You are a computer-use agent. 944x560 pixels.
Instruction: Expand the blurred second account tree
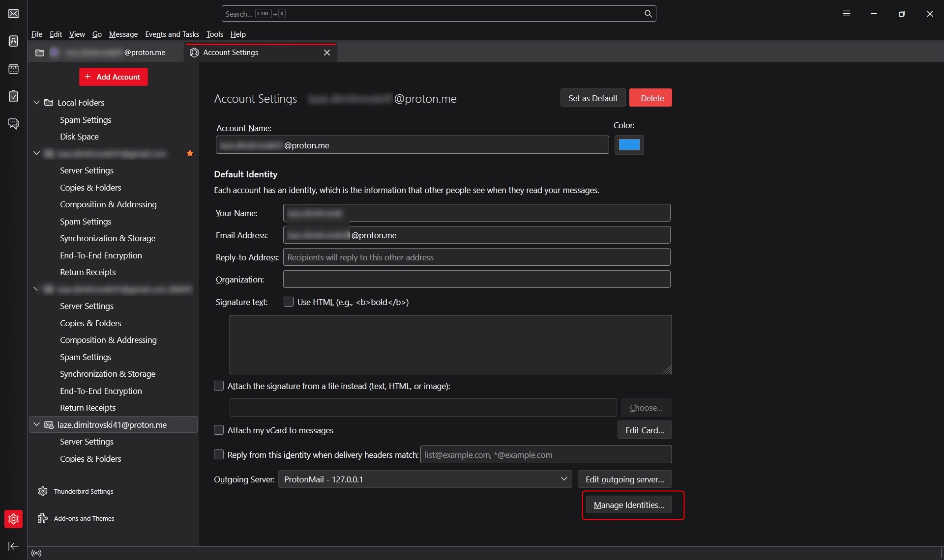pyautogui.click(x=35, y=289)
